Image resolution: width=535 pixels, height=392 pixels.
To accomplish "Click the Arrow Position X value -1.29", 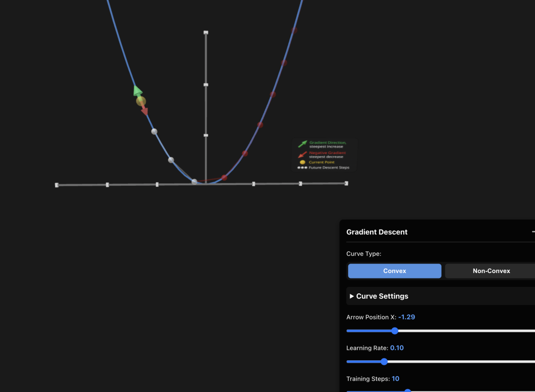I will [407, 317].
